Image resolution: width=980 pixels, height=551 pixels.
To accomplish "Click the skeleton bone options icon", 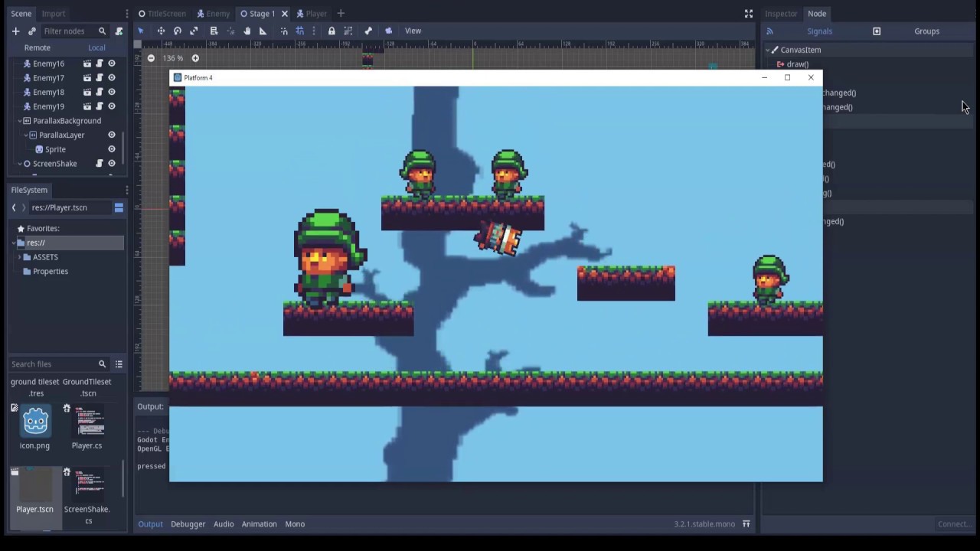I will (x=368, y=31).
